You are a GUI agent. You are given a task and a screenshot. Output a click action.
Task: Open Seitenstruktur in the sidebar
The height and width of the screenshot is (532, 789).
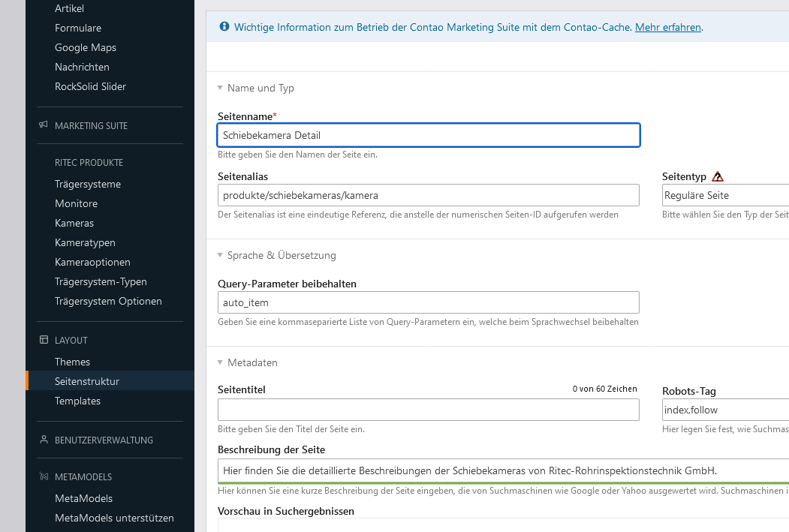coord(87,381)
